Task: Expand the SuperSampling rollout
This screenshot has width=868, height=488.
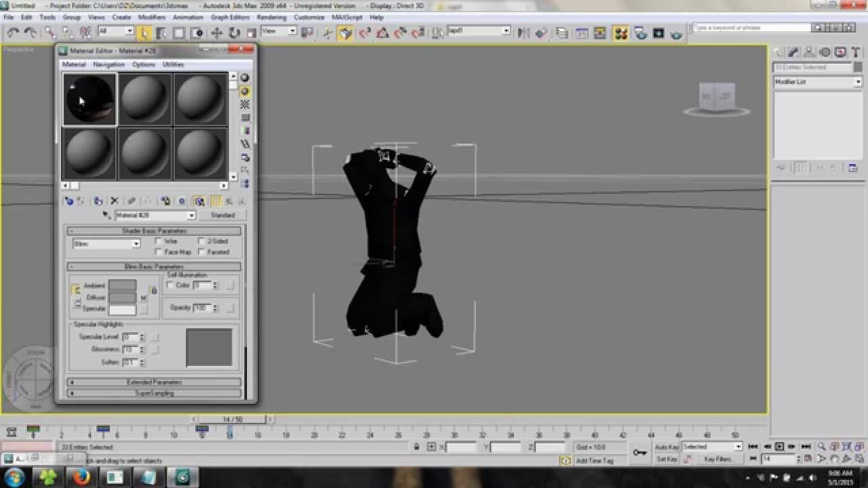Action: (x=154, y=393)
